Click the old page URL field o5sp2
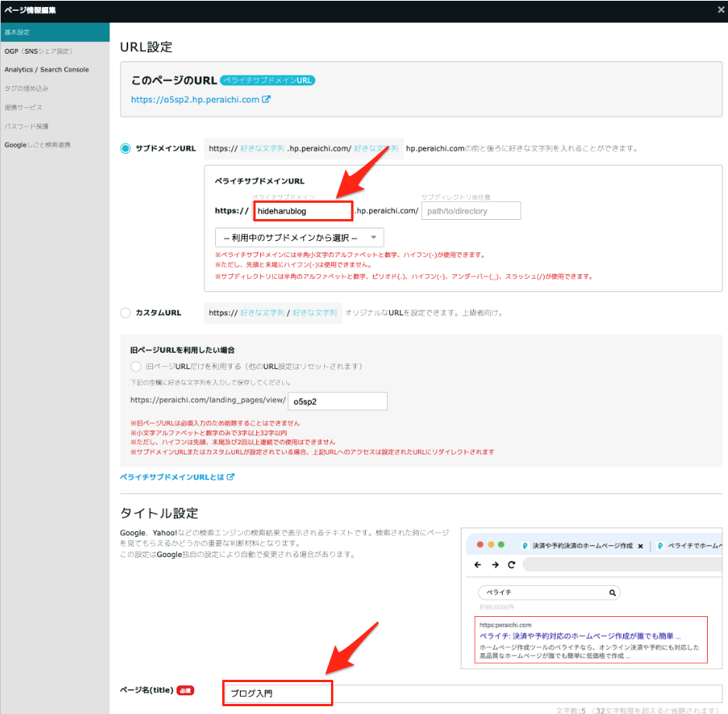The width and height of the screenshot is (728, 714). (336, 402)
